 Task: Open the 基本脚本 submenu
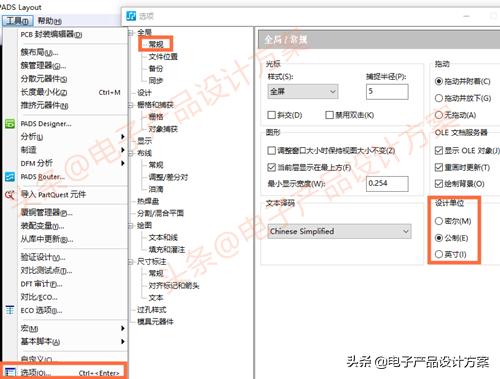click(71, 342)
